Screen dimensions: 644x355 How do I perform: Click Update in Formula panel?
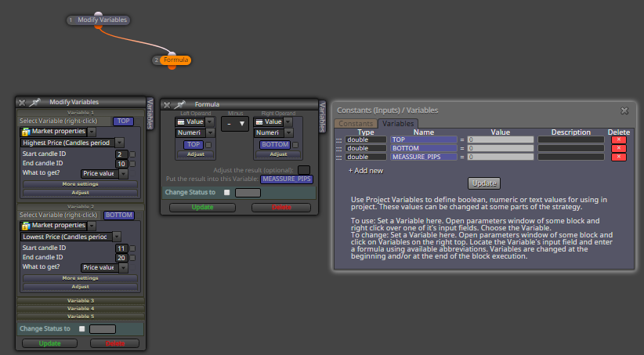(202, 208)
